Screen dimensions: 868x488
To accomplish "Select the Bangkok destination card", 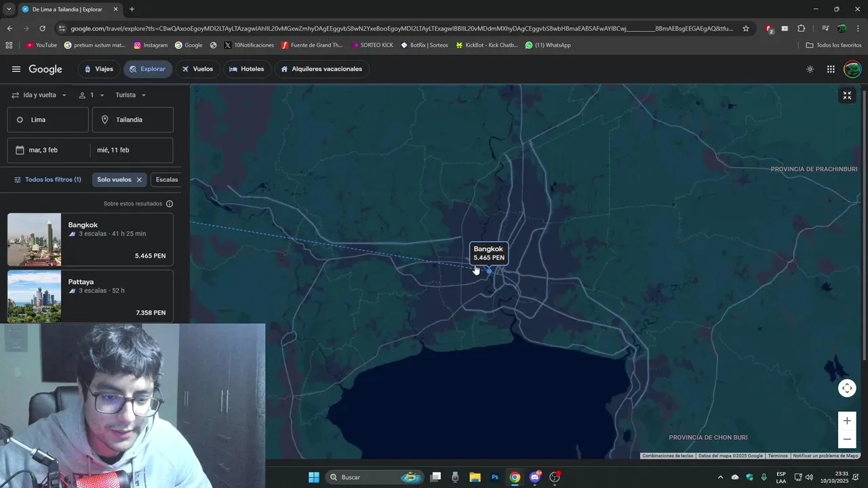I will coord(90,239).
